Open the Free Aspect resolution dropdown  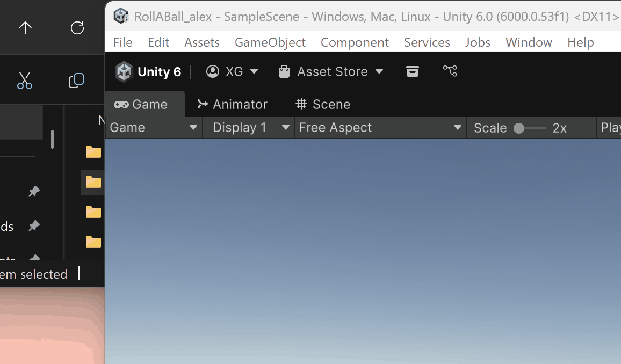pos(380,128)
